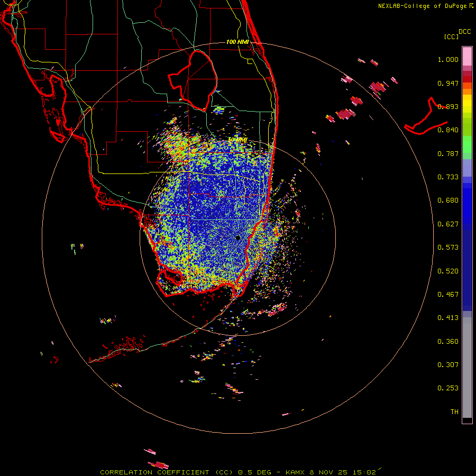The height and width of the screenshot is (476, 476).
Task: Select the 0.360 scale value
Action: (x=448, y=342)
